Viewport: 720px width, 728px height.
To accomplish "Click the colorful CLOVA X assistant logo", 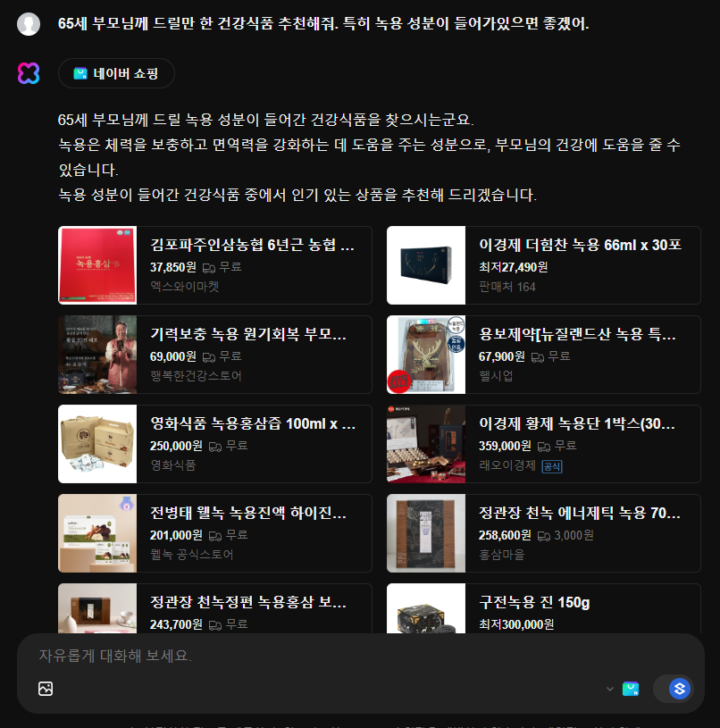I will click(x=29, y=73).
